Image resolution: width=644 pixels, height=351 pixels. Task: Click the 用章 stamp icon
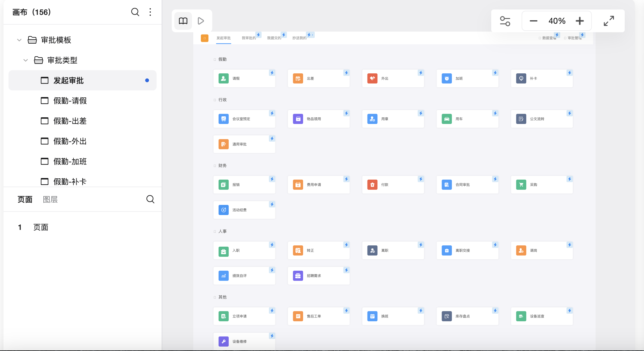372,119
